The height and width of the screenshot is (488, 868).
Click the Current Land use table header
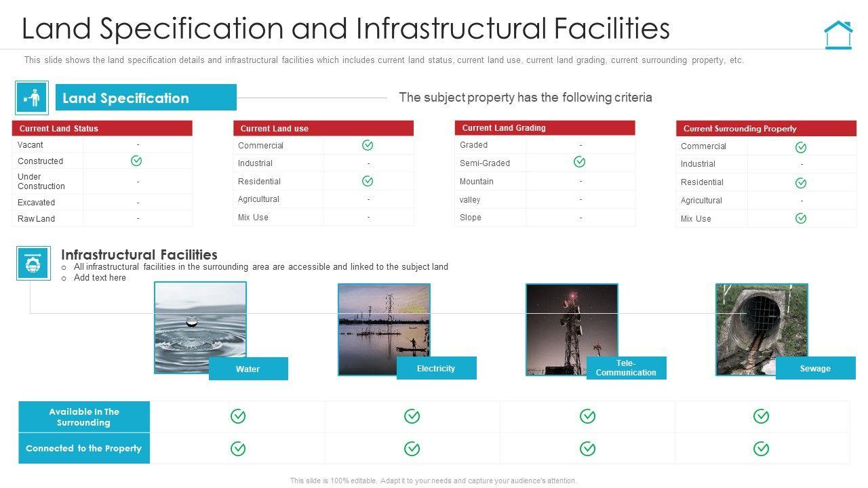tap(323, 128)
